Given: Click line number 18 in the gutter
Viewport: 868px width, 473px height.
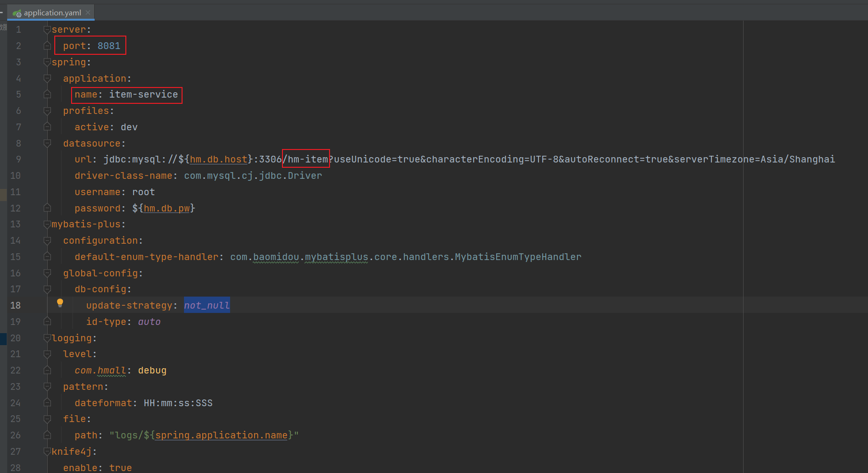Looking at the screenshot, I should (15, 306).
